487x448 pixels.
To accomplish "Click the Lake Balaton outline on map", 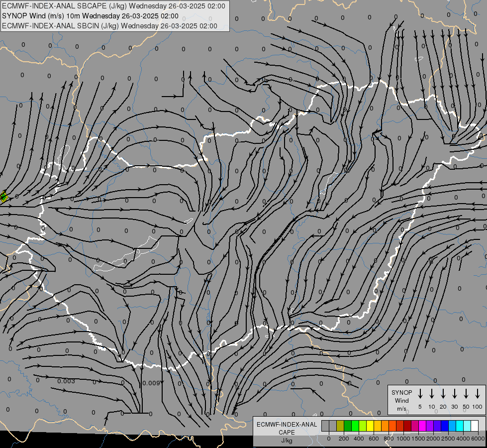I will (x=127, y=254).
